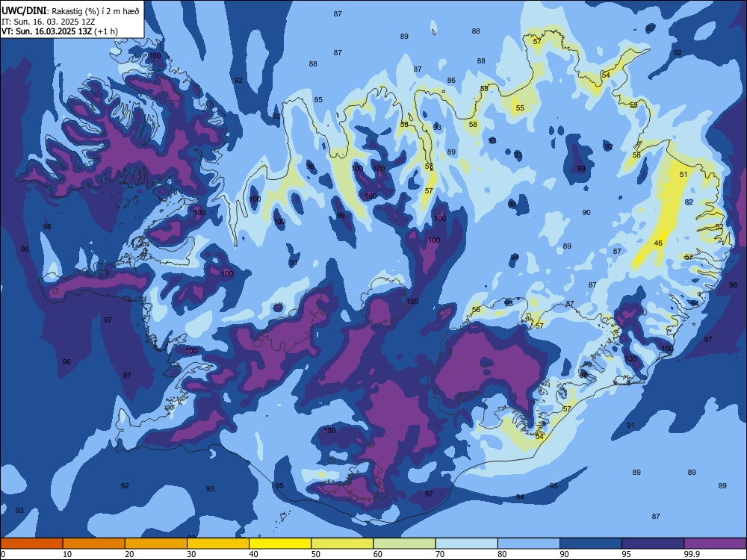Pick the light green 60–70 legend swatch
This screenshot has height=560, width=747.
point(404,544)
